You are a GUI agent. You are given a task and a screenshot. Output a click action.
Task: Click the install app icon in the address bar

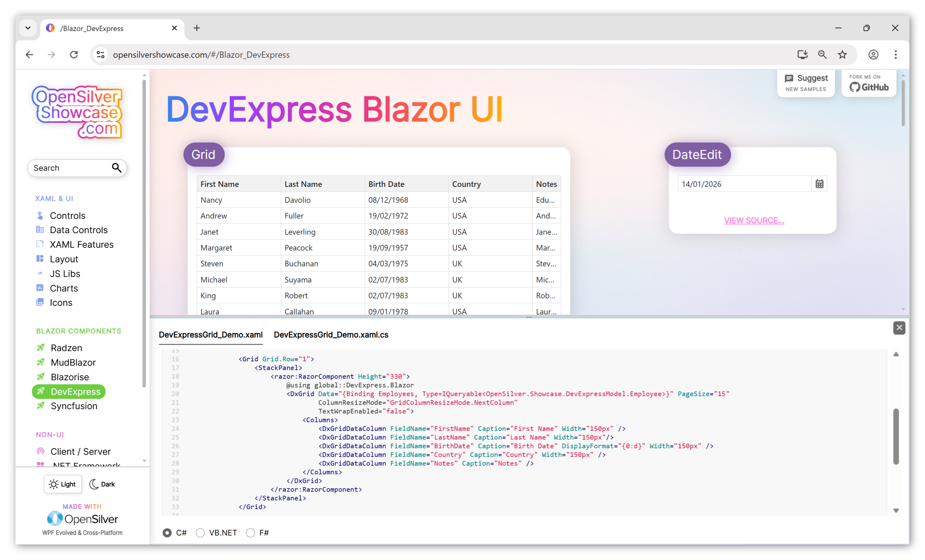(x=802, y=55)
